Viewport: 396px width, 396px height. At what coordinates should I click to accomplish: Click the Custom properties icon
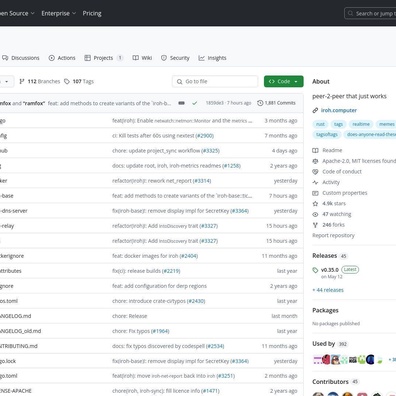click(x=315, y=193)
